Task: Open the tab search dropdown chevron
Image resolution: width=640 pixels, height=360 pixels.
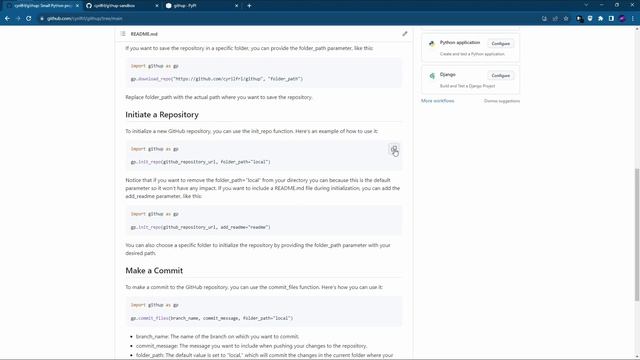Action: [586, 5]
